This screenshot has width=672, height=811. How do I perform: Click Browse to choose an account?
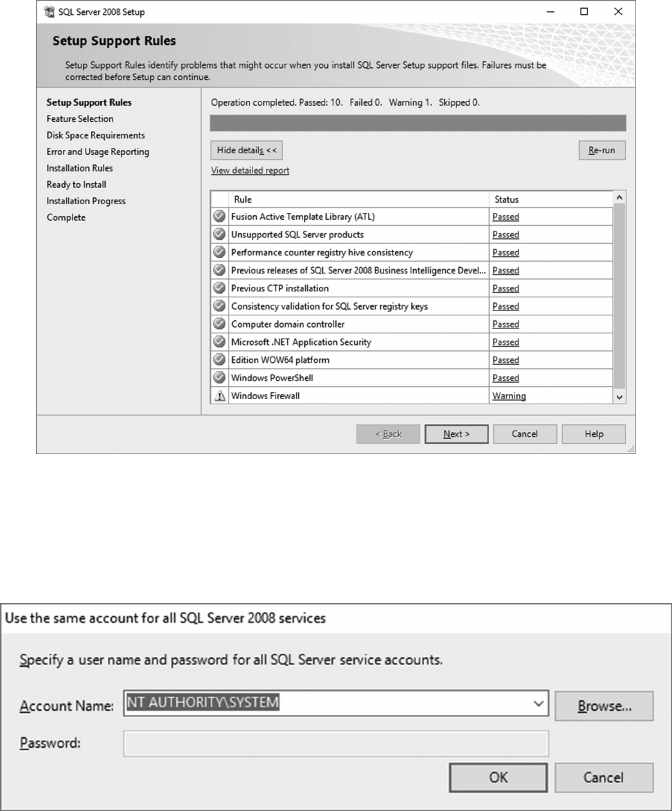tap(604, 706)
